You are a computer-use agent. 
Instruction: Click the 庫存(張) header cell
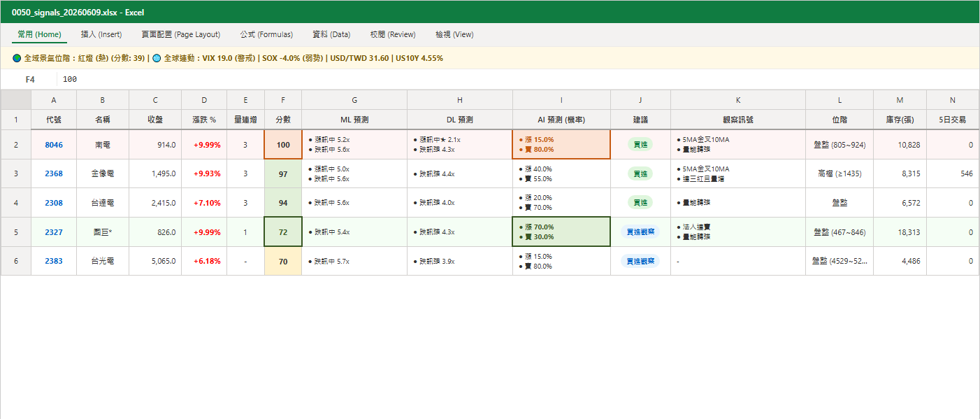point(900,120)
